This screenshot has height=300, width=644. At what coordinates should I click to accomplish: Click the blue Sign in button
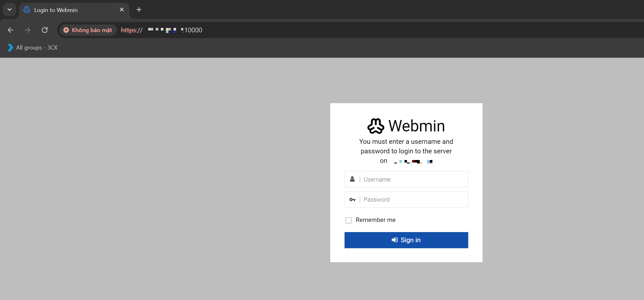coord(406,240)
